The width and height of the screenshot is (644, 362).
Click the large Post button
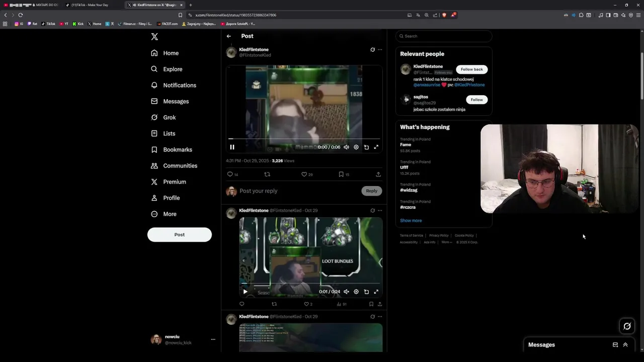[180, 234]
